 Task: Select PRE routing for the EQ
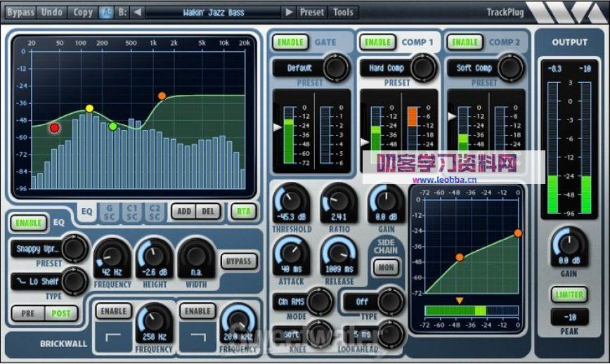[x=28, y=313]
